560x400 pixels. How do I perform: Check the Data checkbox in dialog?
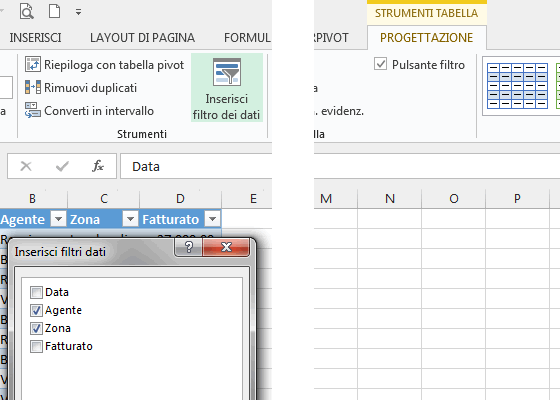tap(36, 292)
